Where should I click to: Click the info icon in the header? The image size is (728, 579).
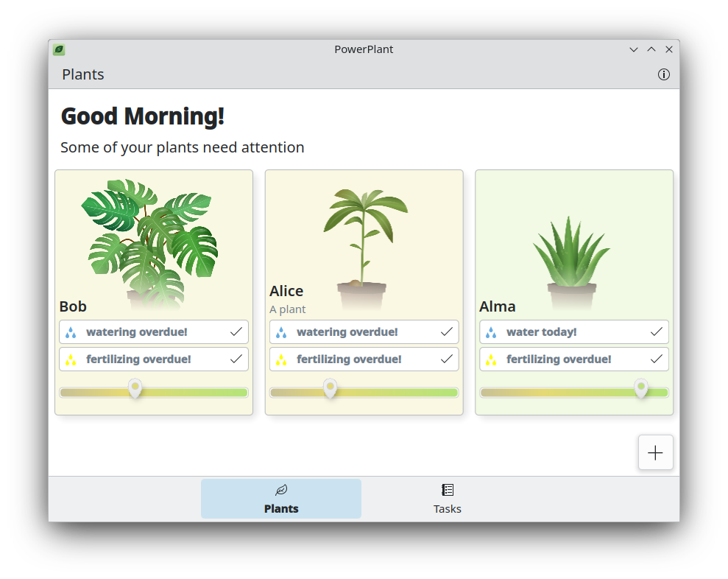pyautogui.click(x=663, y=74)
